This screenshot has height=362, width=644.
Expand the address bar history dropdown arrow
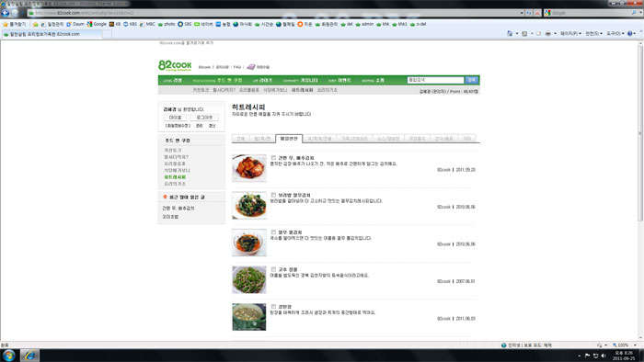522,13
